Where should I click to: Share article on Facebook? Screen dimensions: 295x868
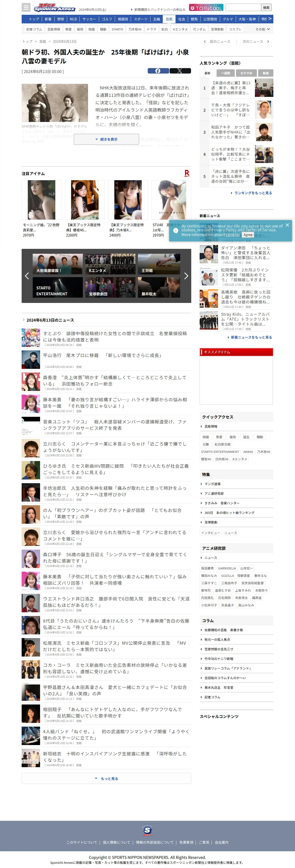click(x=158, y=71)
